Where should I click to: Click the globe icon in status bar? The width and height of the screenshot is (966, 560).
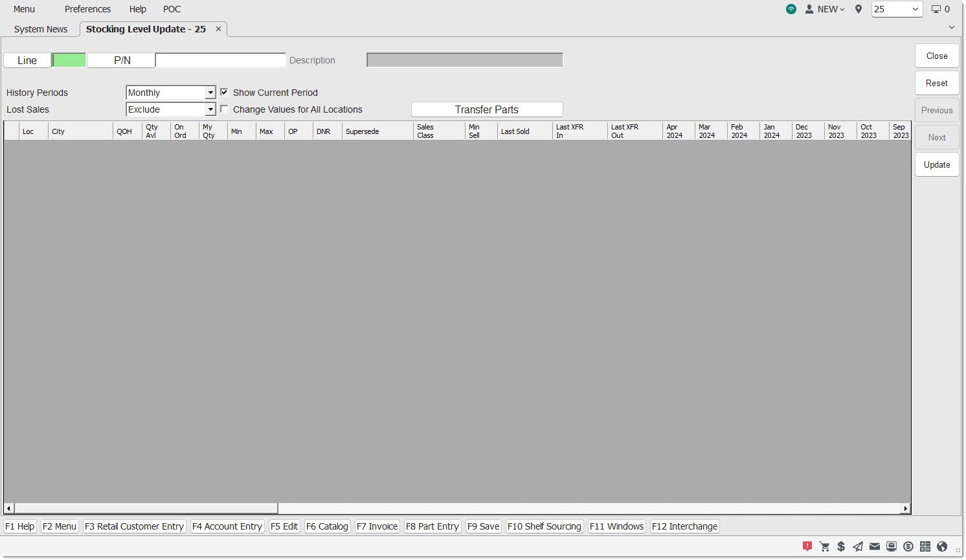pos(942,546)
